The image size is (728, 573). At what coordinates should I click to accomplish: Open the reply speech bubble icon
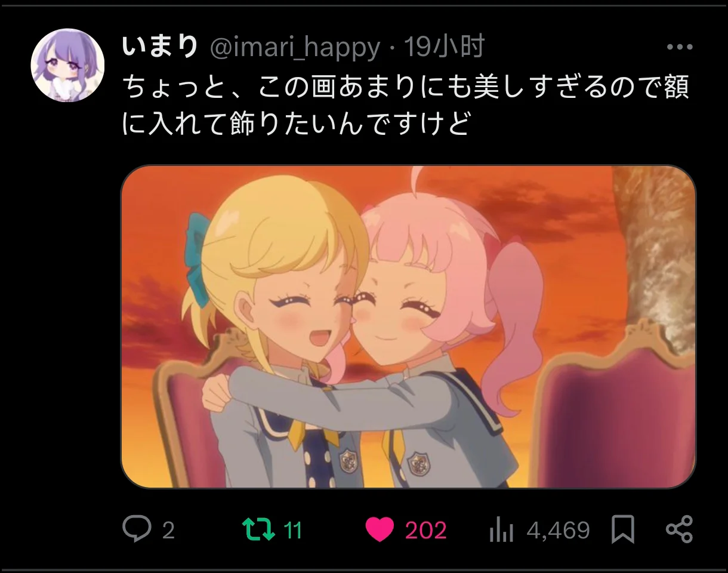point(137,529)
